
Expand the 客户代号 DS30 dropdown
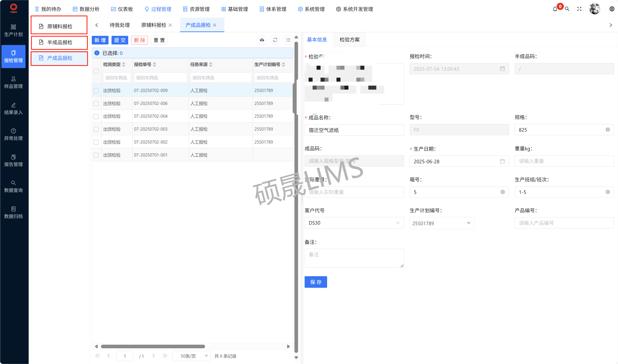[354, 223]
